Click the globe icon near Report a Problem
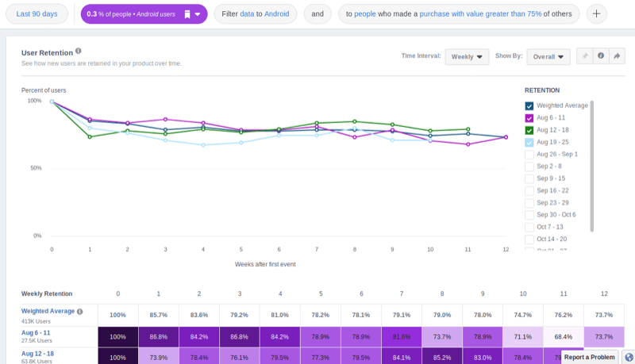Screen dimensions: 635x364 [x=628, y=357]
